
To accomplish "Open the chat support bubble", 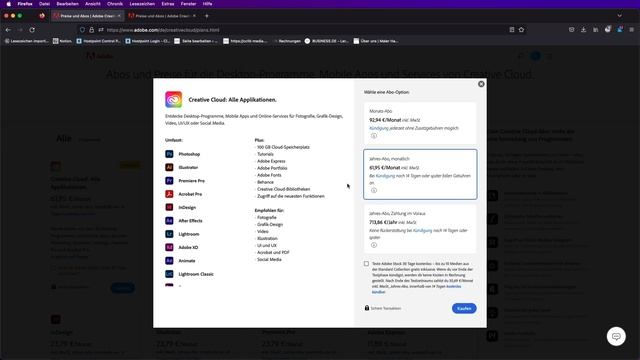I will pyautogui.click(x=616, y=336).
